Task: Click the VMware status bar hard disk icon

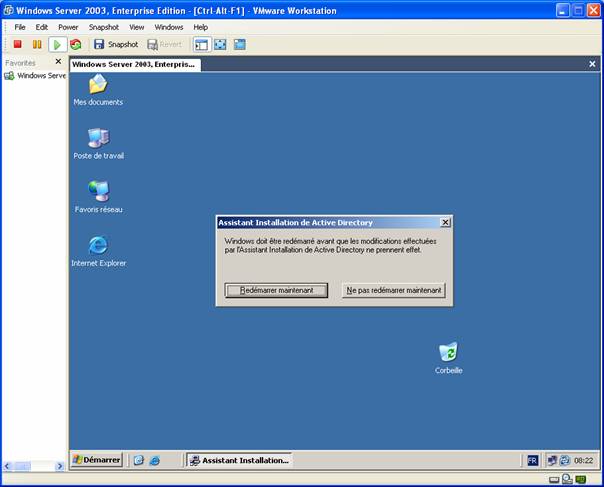Action: tap(554, 480)
